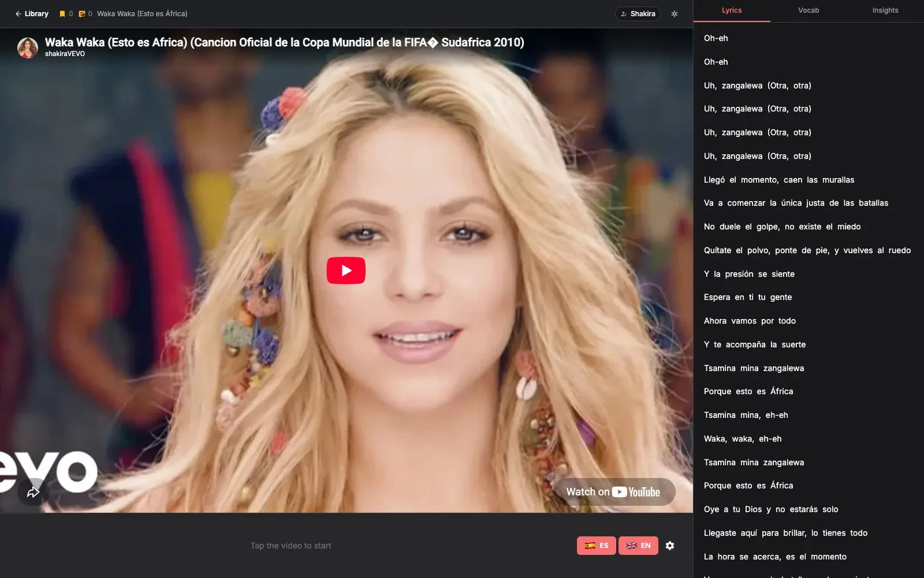Select lyric 'Ahora vamos por todo'
This screenshot has width=924, height=578.
[x=750, y=321]
